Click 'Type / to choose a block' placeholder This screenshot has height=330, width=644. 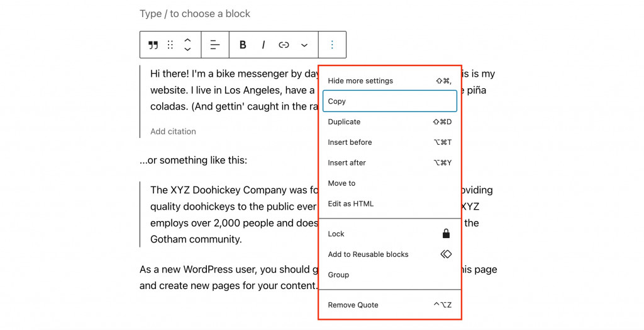(x=195, y=14)
